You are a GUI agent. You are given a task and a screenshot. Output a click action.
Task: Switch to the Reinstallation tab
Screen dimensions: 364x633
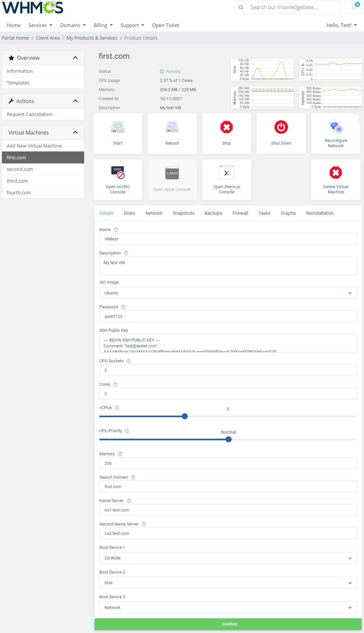pos(320,213)
